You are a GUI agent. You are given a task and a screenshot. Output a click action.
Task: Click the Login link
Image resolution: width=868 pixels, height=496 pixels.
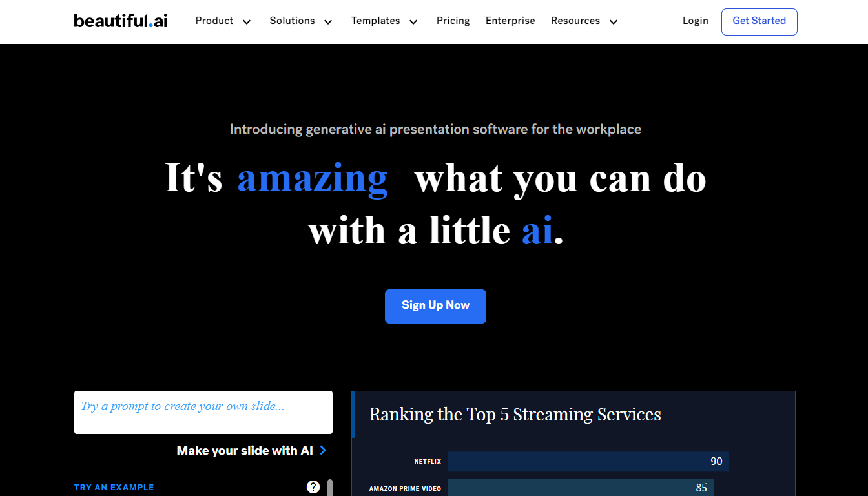[x=695, y=21]
